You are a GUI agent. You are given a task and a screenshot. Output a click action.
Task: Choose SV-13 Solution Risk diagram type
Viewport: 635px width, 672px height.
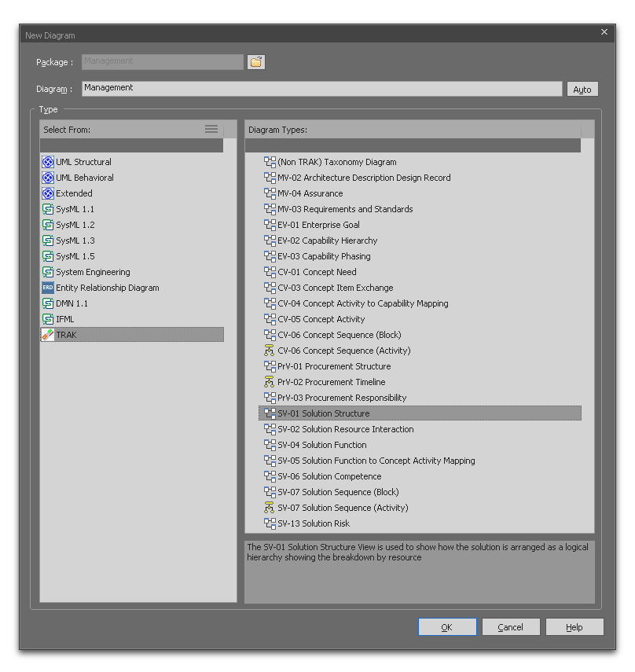313,523
